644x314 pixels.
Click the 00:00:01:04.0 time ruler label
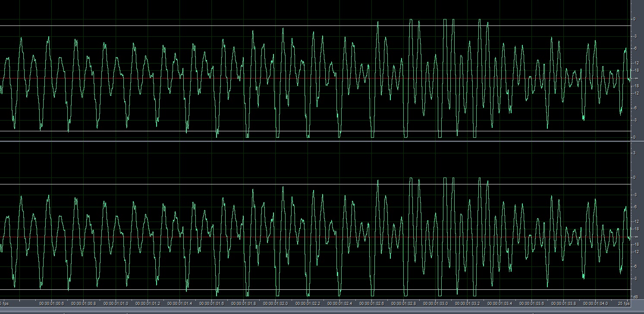596,304
